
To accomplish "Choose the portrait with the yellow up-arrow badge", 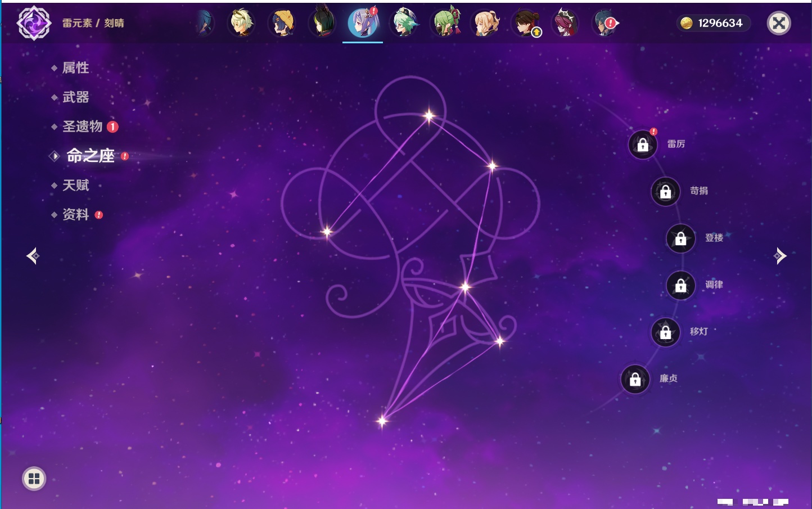I will [526, 23].
